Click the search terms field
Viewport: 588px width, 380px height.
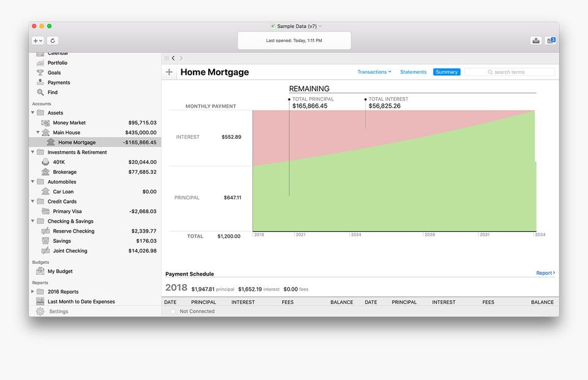coord(510,72)
